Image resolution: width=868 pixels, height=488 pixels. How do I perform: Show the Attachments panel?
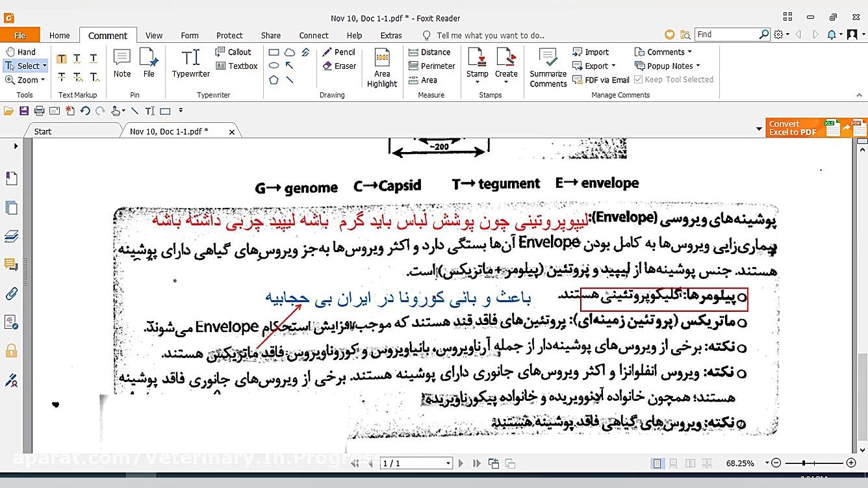(10, 294)
